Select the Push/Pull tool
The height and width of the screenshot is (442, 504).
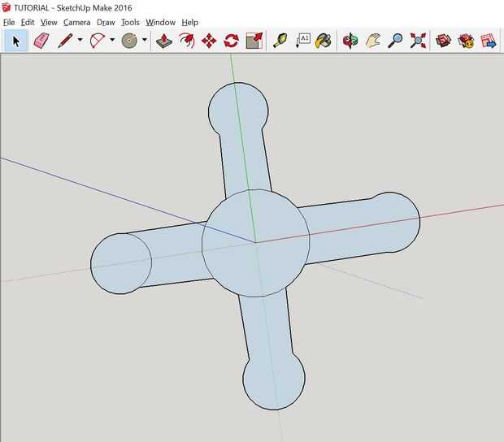(x=164, y=41)
